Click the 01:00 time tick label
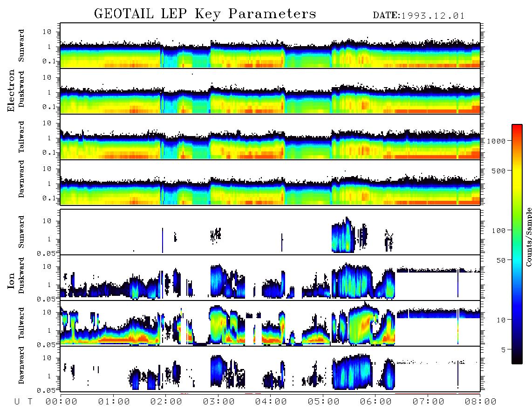The width and height of the screenshot is (532, 410). pyautogui.click(x=114, y=402)
